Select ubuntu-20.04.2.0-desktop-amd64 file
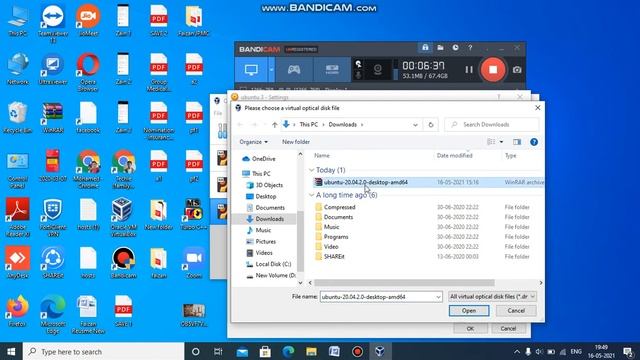This screenshot has height=360, width=640. point(429,182)
